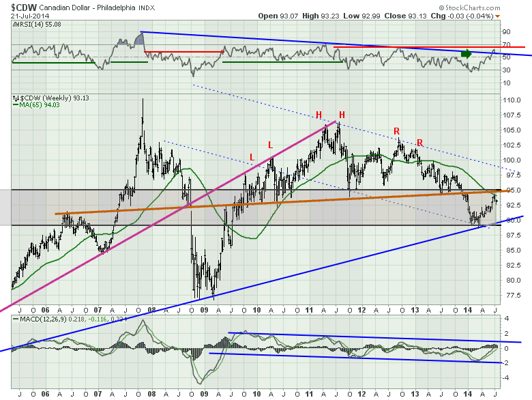Click the orange down triangle beside Chg

(497, 16)
